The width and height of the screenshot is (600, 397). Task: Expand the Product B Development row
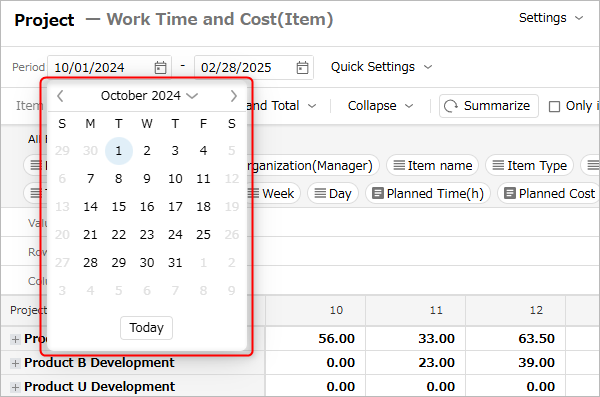tap(15, 363)
